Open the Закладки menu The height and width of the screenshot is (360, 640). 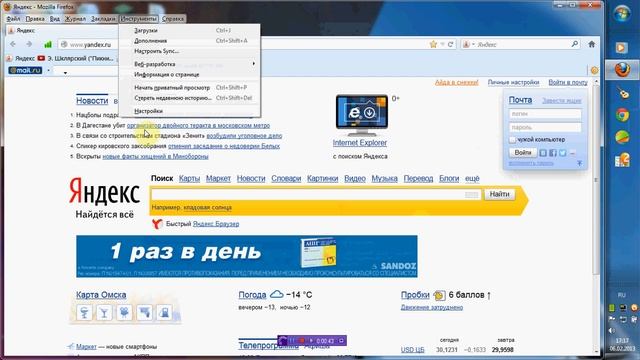[103, 19]
